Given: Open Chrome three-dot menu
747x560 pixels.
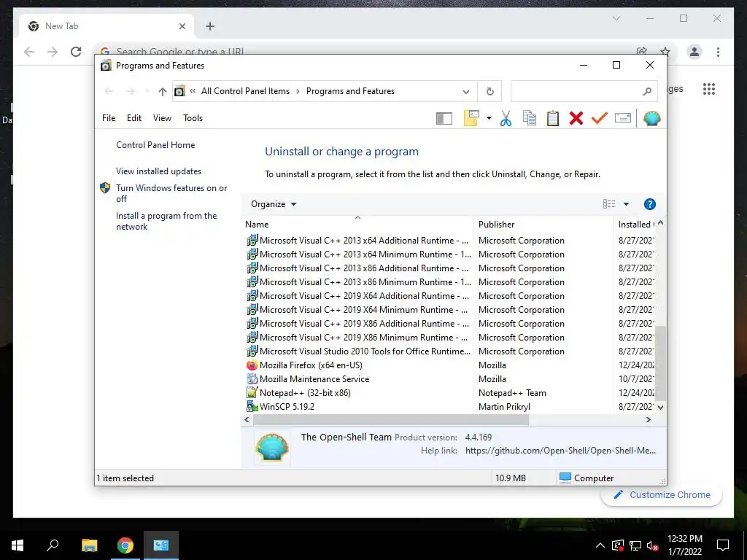Looking at the screenshot, I should point(718,52).
